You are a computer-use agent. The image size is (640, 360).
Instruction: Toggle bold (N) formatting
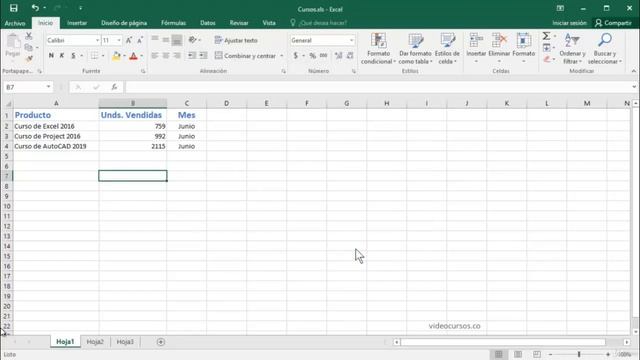pyautogui.click(x=51, y=56)
